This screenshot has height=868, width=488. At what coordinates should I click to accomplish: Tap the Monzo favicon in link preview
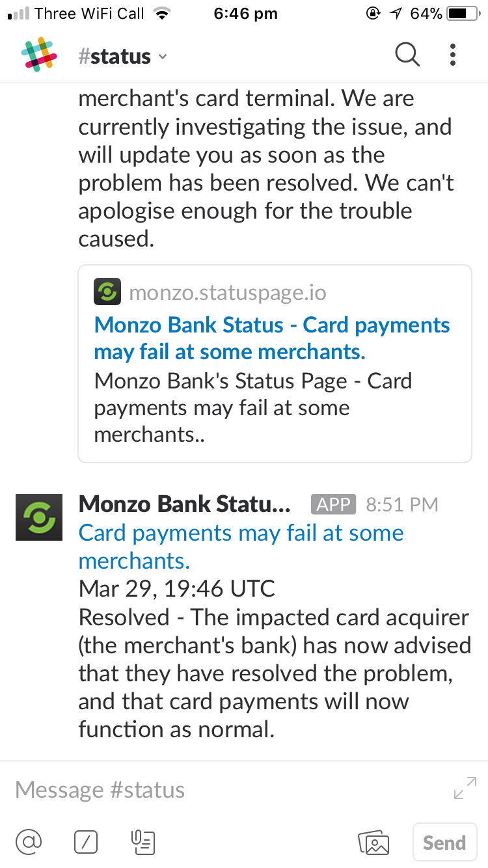tap(106, 292)
